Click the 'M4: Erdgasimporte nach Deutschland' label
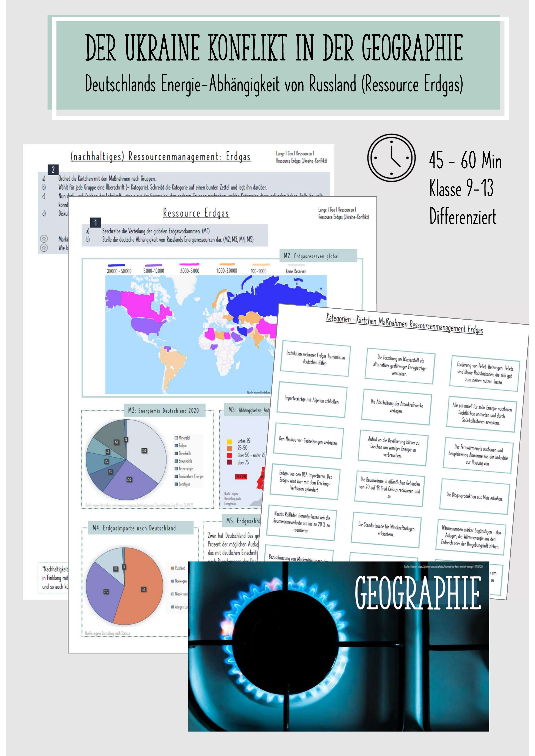 pos(141,528)
